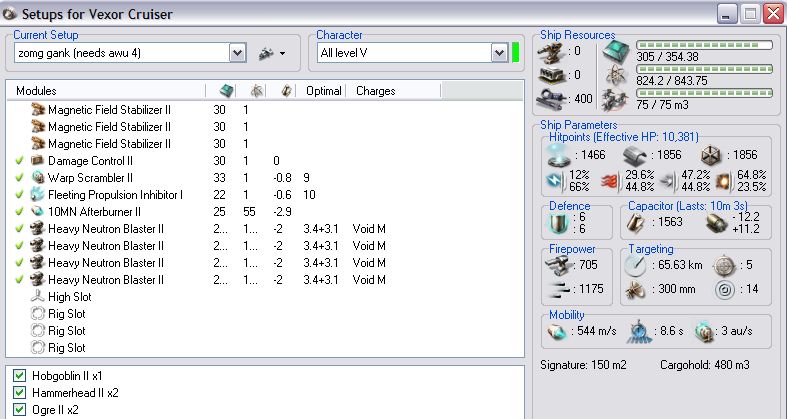Toggle the Damage Control II checkmark
Image resolution: width=787 pixels, height=419 pixels.
(x=19, y=161)
